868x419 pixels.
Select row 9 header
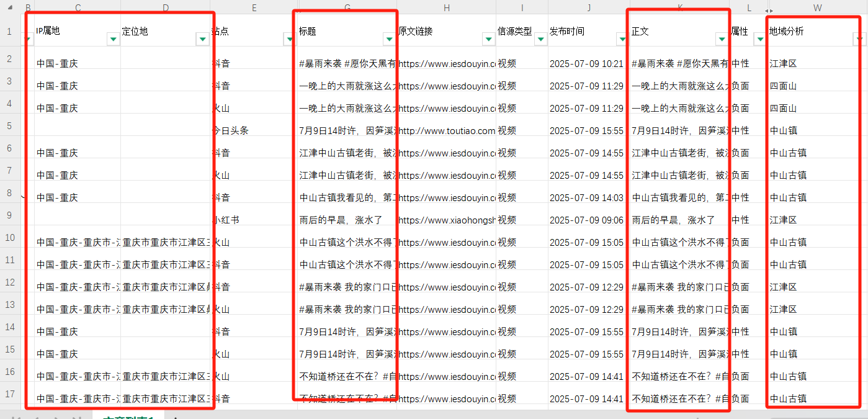tap(9, 220)
